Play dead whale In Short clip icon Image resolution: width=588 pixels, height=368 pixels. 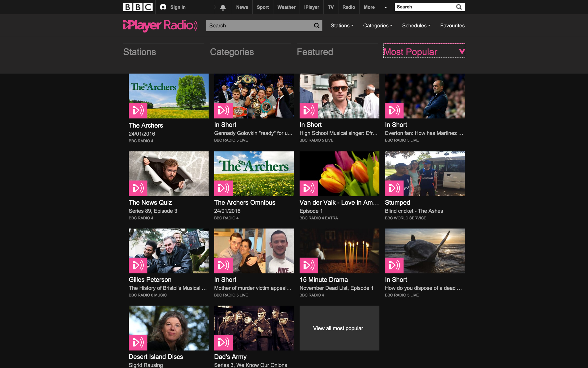pos(394,265)
